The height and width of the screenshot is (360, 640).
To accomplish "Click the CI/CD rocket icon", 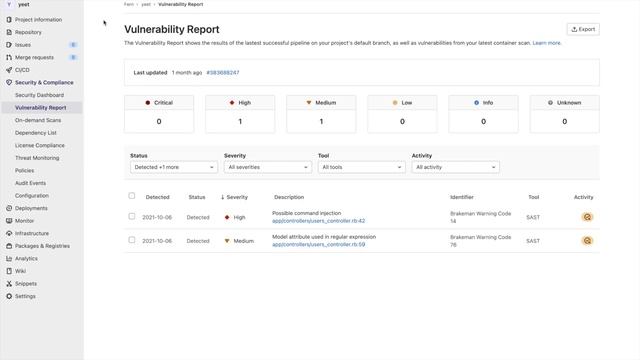I will (x=9, y=70).
